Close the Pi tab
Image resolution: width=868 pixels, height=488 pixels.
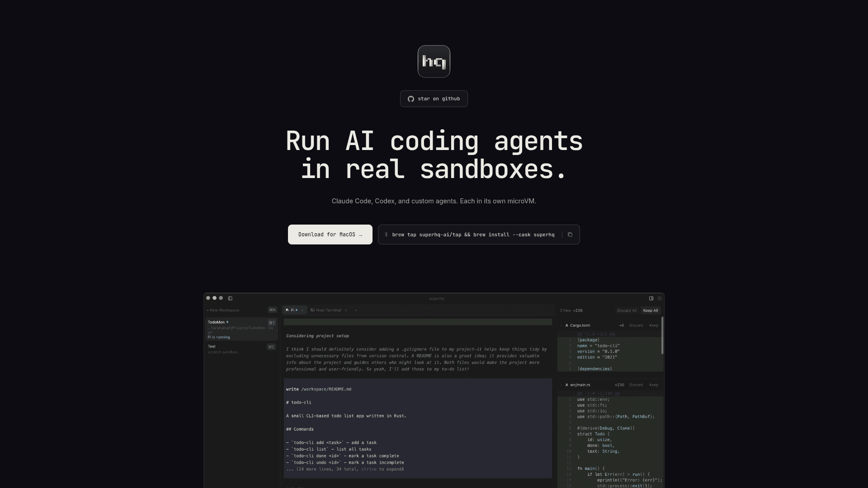(302, 310)
